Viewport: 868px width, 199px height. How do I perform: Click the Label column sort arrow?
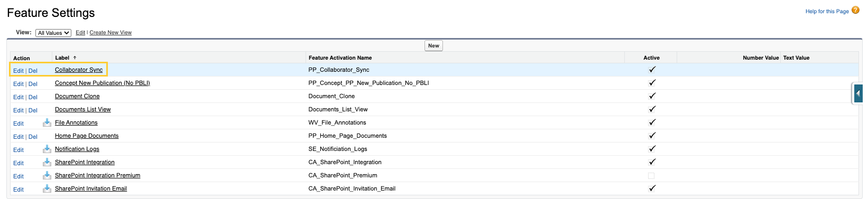[75, 58]
